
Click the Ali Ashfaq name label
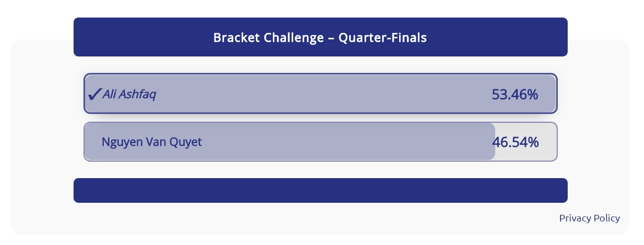130,94
